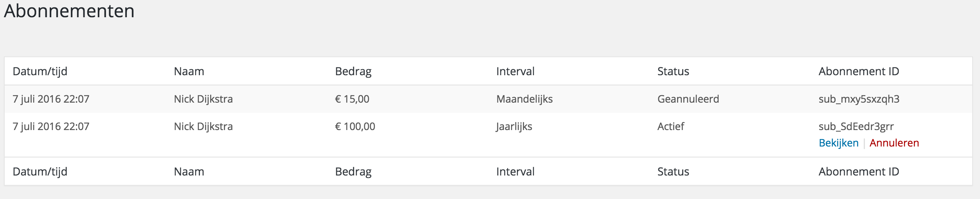Image resolution: width=980 pixels, height=199 pixels.
Task: Click the Interval column header
Action: click(x=515, y=71)
